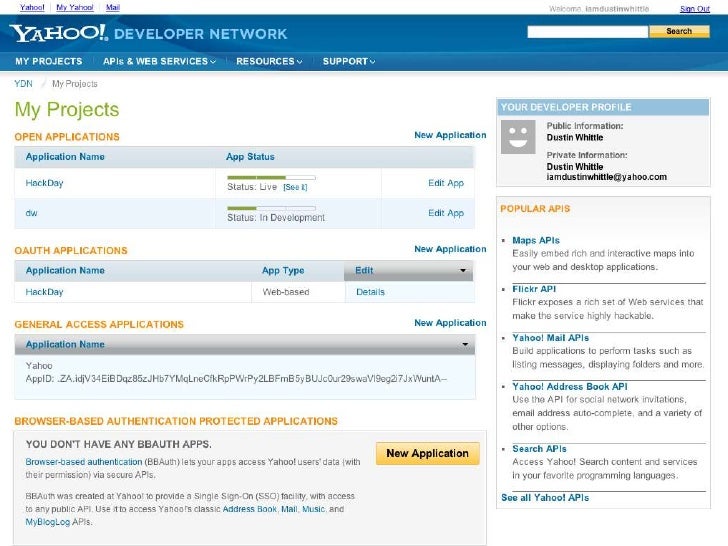728x546 pixels.
Task: Click the Sign Out link
Action: click(x=695, y=8)
